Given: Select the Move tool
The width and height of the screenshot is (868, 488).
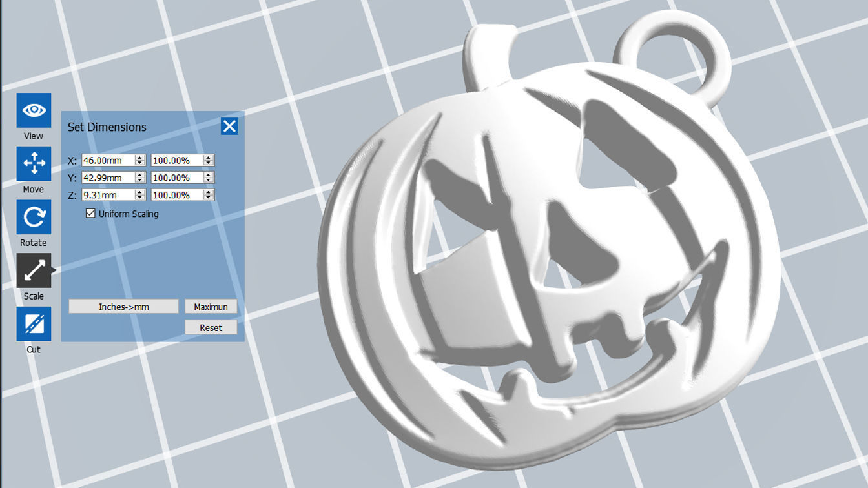Looking at the screenshot, I should 33,164.
